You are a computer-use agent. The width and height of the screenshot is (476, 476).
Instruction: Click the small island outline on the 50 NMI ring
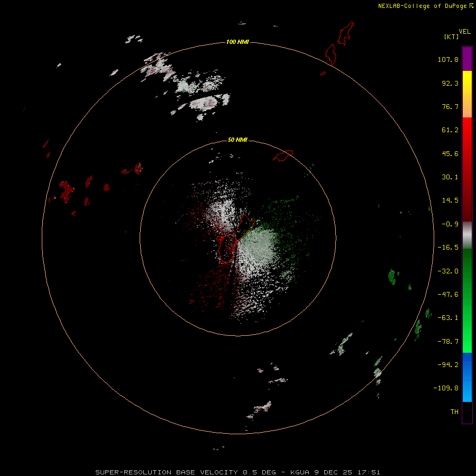coord(283,155)
